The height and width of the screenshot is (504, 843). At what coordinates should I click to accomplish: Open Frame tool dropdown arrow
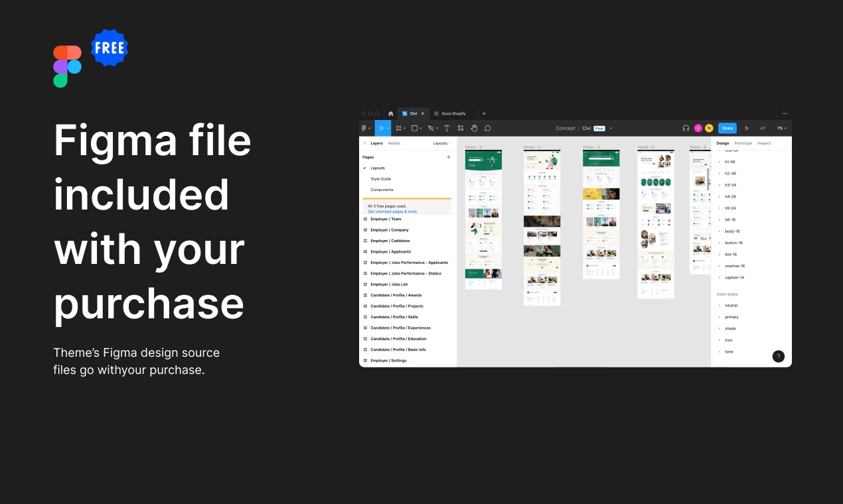pos(405,129)
